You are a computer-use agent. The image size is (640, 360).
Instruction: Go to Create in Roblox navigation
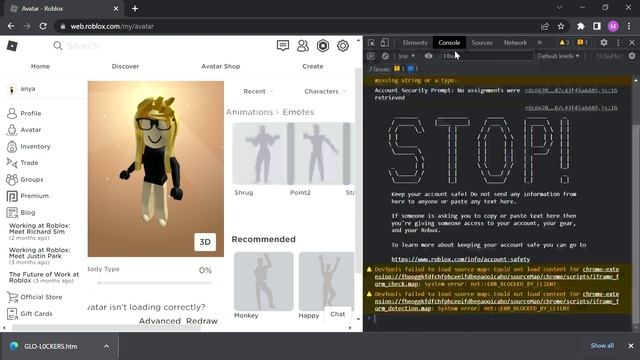313,66
